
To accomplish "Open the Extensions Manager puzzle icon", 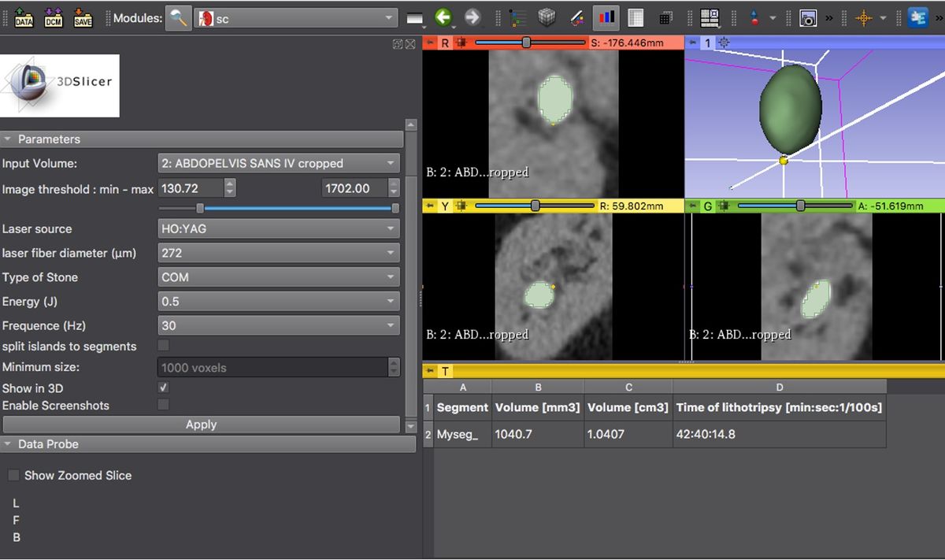I will 917,17.
